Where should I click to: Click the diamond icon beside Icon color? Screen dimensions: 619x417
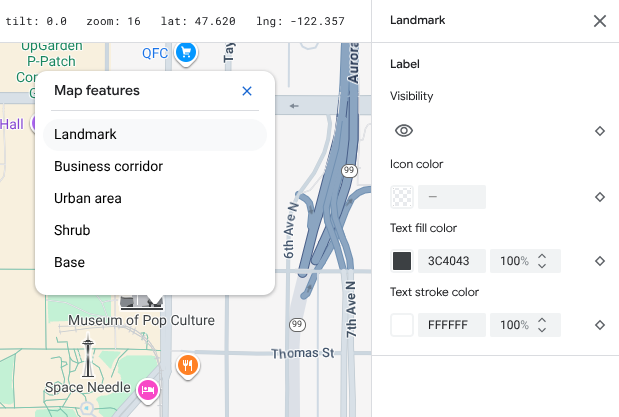point(599,197)
